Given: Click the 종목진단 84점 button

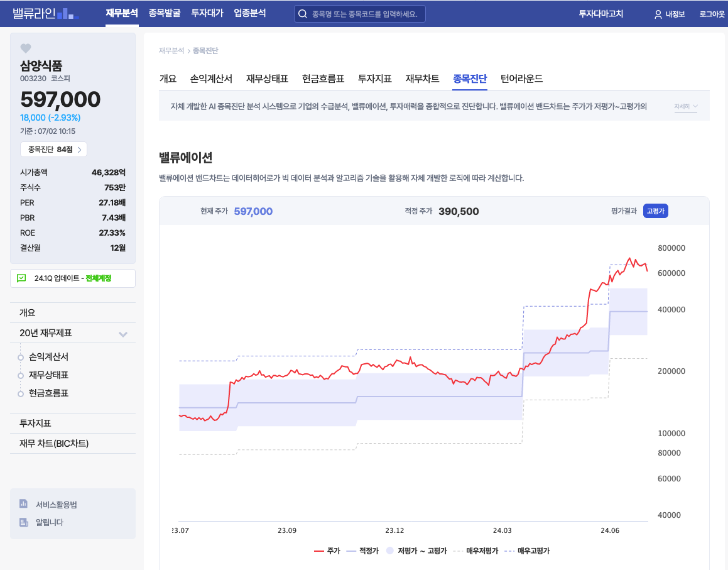Looking at the screenshot, I should pyautogui.click(x=54, y=150).
